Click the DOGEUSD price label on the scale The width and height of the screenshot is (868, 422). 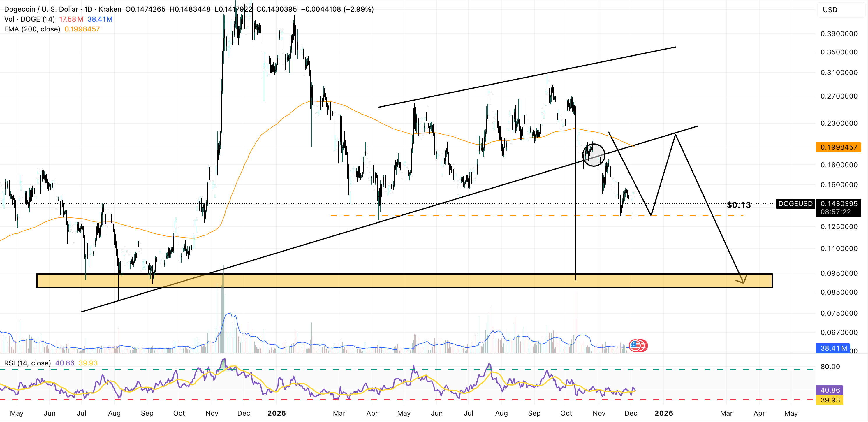point(795,204)
